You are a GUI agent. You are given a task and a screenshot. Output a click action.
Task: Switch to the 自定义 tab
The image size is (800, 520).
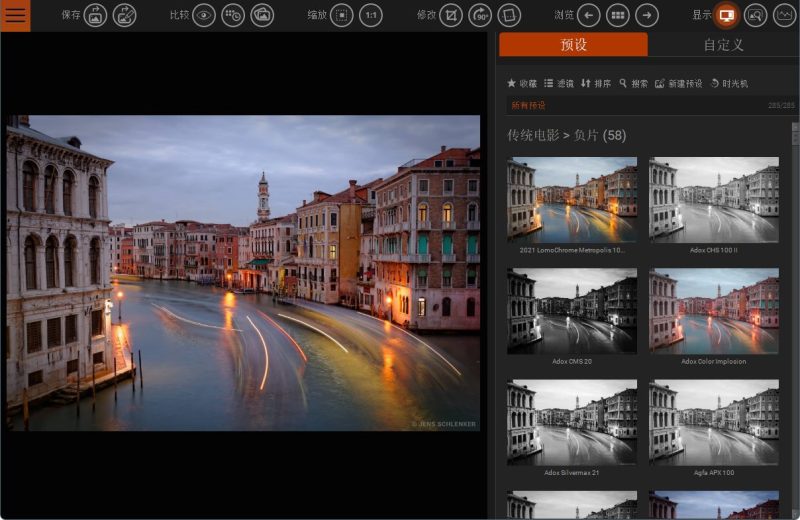pos(723,45)
